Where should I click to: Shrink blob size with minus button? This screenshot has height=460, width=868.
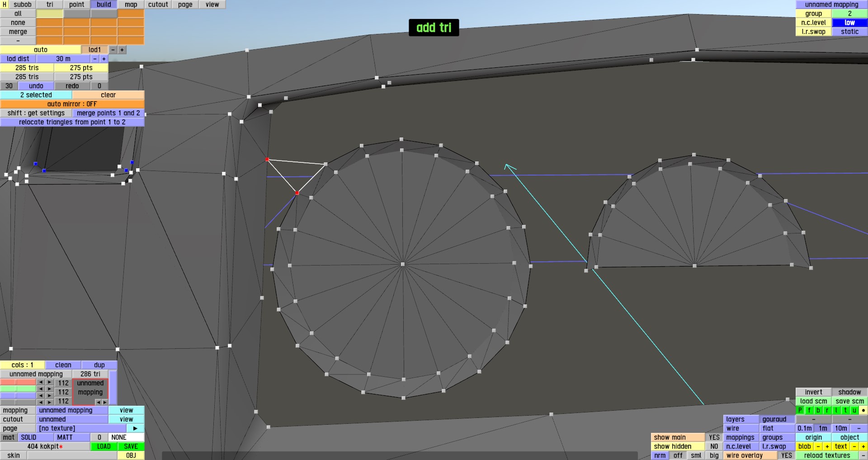pyautogui.click(x=818, y=446)
